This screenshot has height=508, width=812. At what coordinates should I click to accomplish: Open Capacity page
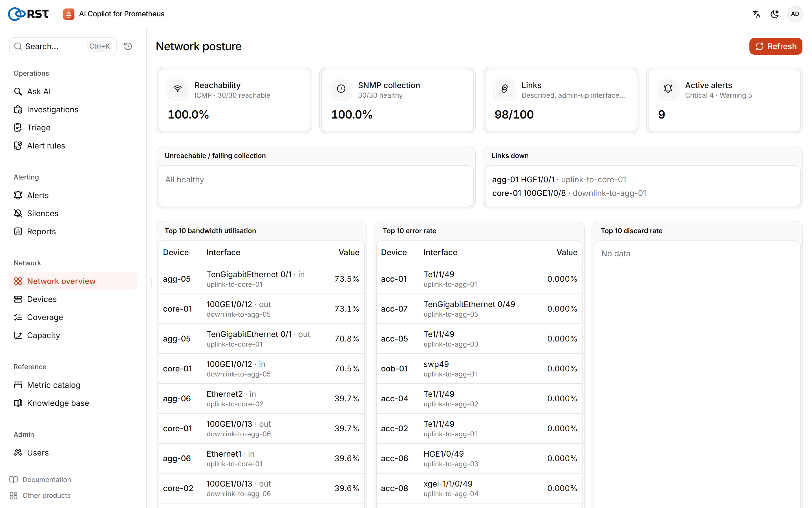(73, 335)
